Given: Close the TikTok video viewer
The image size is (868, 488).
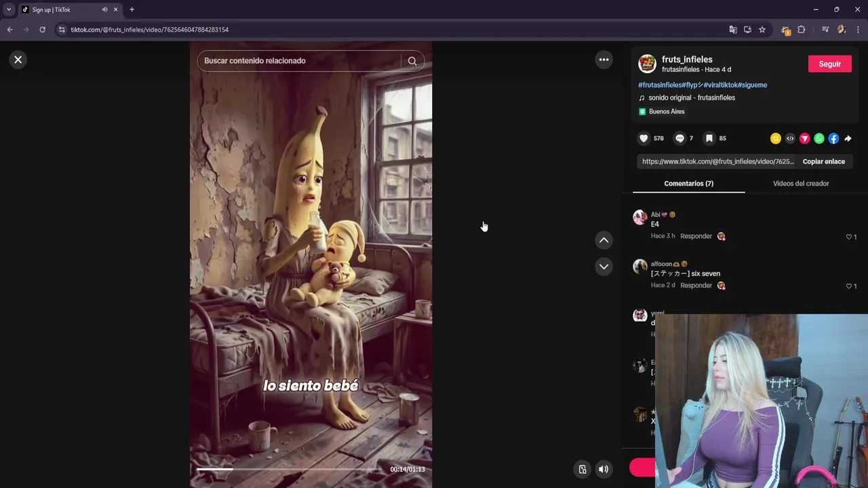Looking at the screenshot, I should pos(18,60).
